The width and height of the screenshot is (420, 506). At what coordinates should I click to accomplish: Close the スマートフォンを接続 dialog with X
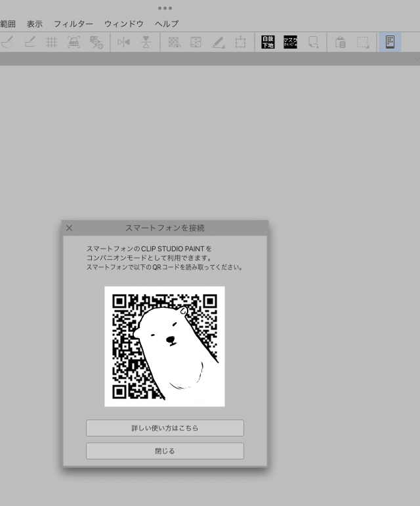click(x=70, y=228)
